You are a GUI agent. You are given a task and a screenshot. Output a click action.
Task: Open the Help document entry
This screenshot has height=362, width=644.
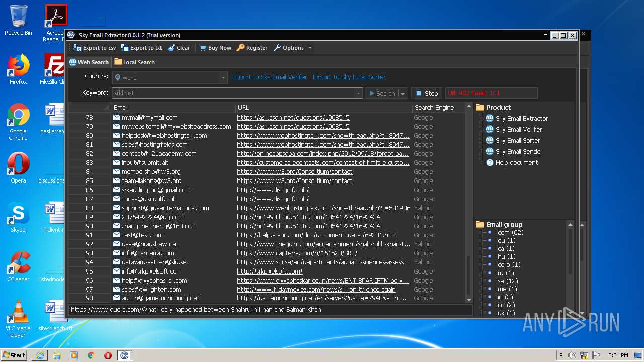click(517, 162)
